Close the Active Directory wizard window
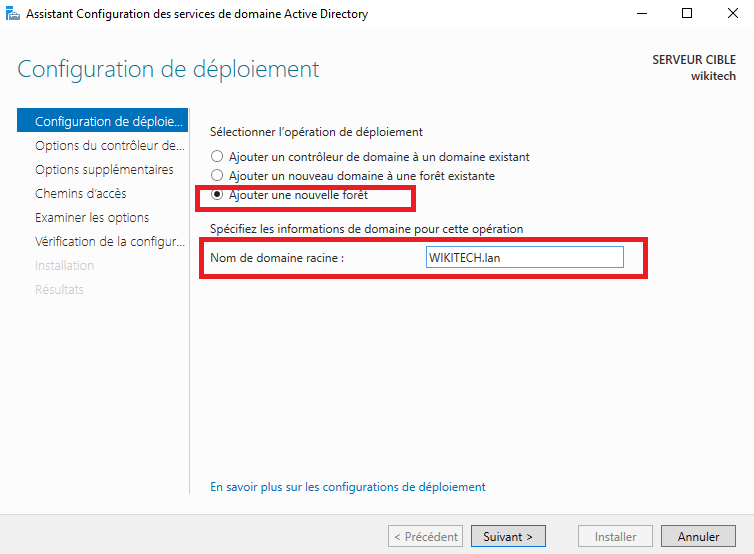Image resolution: width=754 pixels, height=554 pixels. pos(732,14)
